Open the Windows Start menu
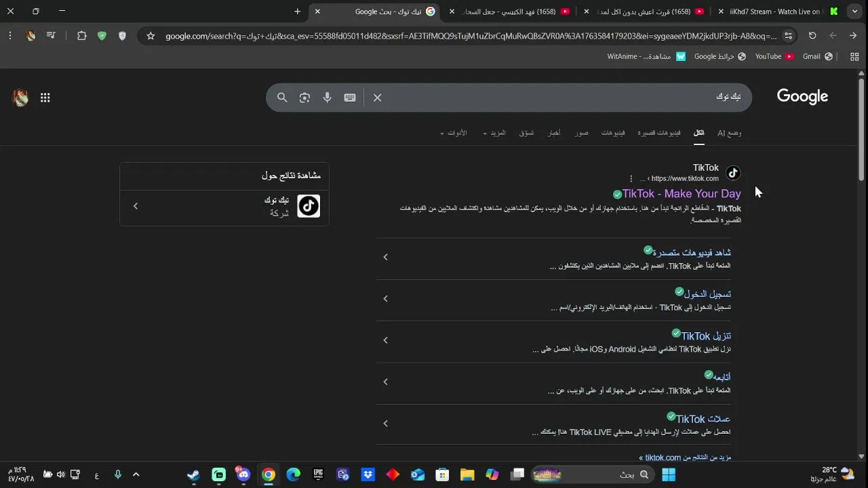Screen dimensions: 868x488 click(668, 474)
